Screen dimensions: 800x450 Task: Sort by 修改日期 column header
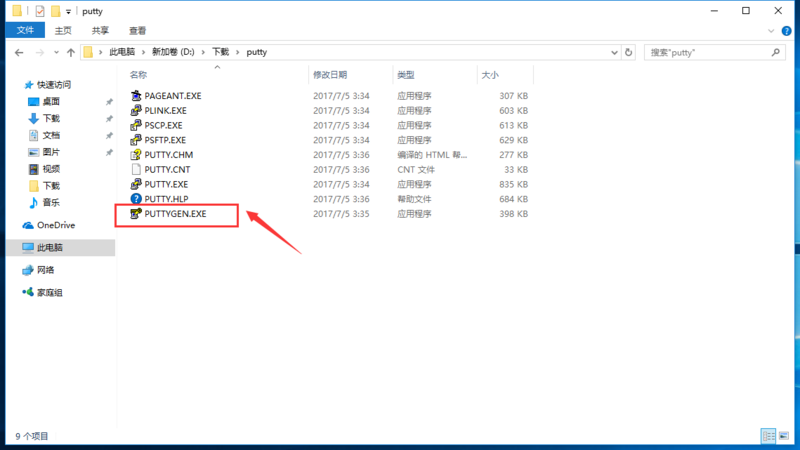(351, 75)
